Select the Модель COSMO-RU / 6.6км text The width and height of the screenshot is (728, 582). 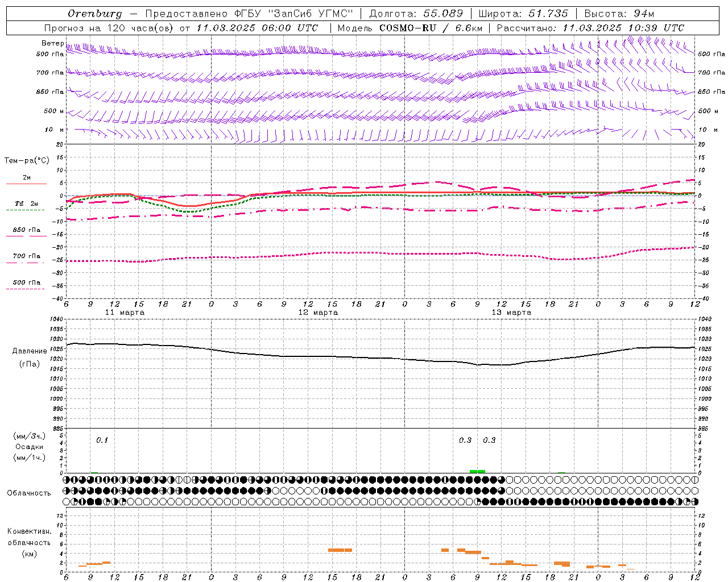pyautogui.click(x=410, y=28)
